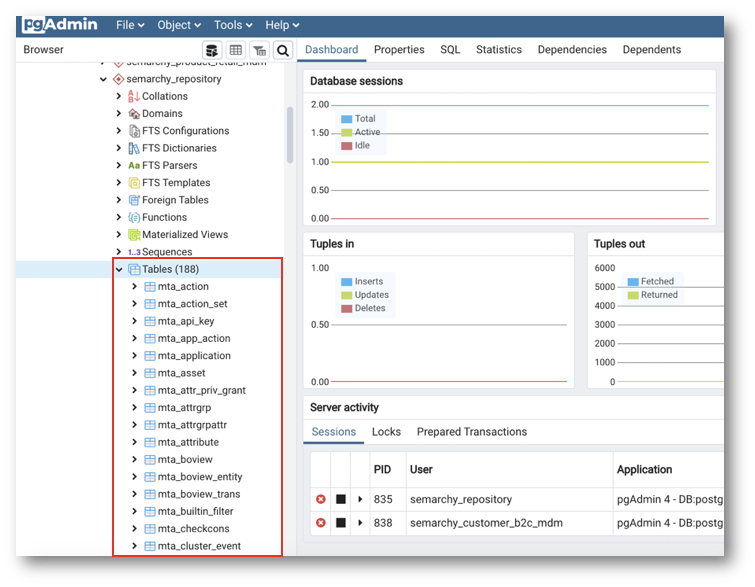Select the Sessions server activity tab
Viewport: 755px width, 587px height.
pyautogui.click(x=334, y=432)
